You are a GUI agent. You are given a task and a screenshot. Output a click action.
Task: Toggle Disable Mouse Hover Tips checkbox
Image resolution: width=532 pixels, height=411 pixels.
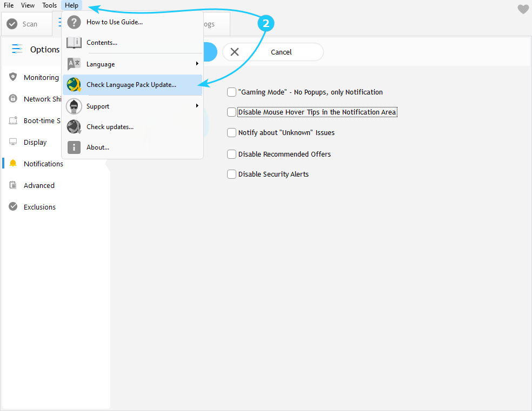[x=232, y=112]
